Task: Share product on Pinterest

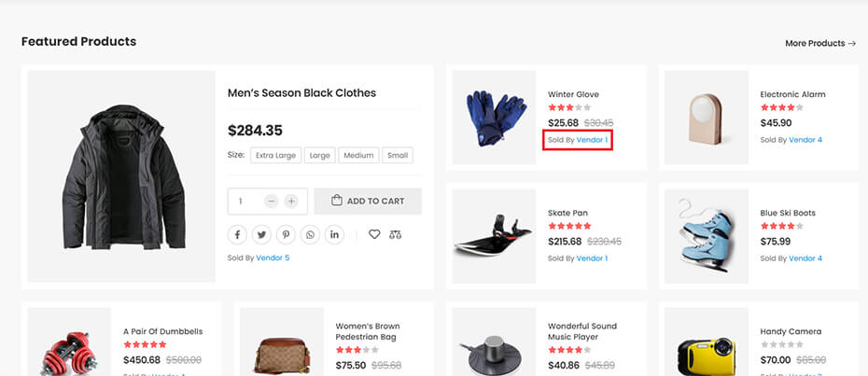Action: pos(286,234)
